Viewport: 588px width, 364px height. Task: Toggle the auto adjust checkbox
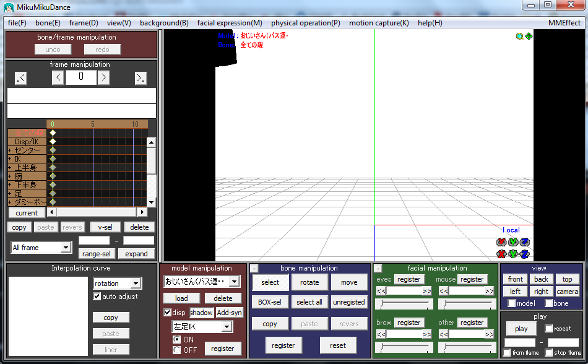(x=97, y=297)
